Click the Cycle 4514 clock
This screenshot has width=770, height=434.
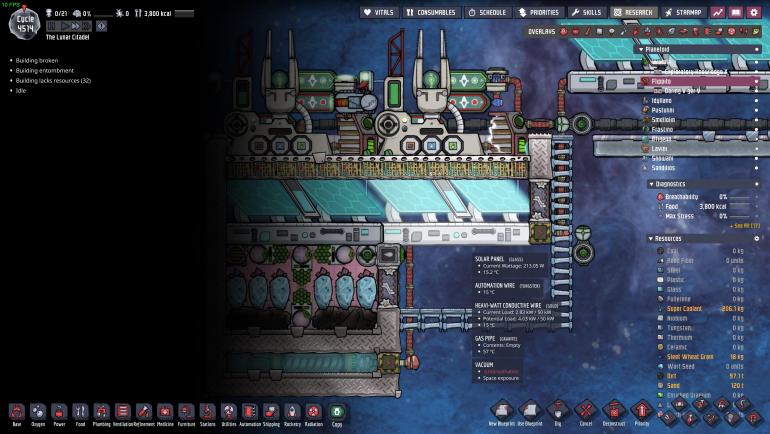25,24
